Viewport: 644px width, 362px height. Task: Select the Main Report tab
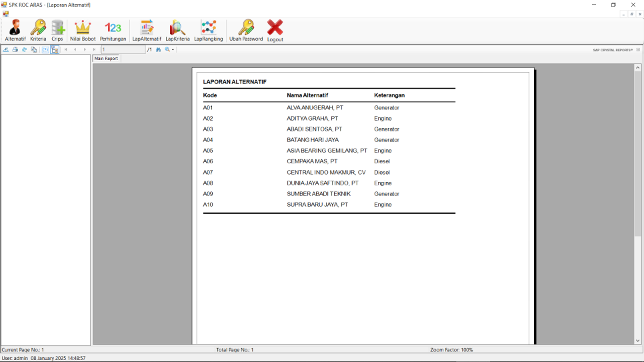pyautogui.click(x=106, y=59)
